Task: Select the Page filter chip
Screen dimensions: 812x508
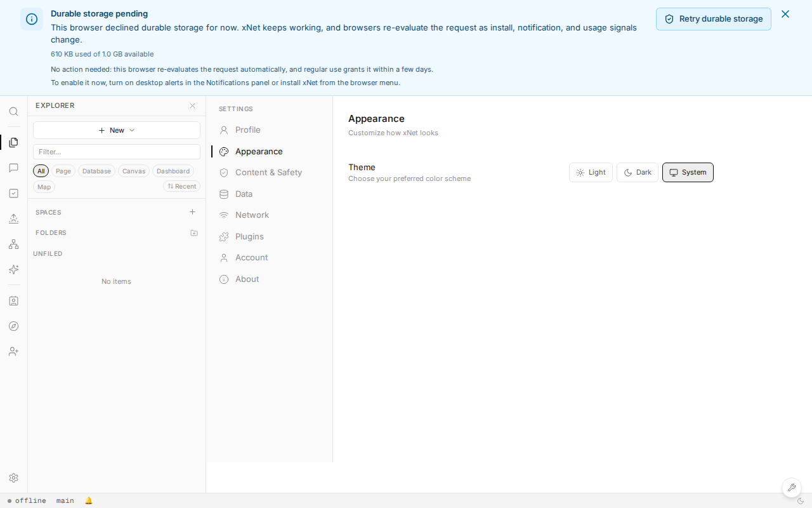Action: 63,171
